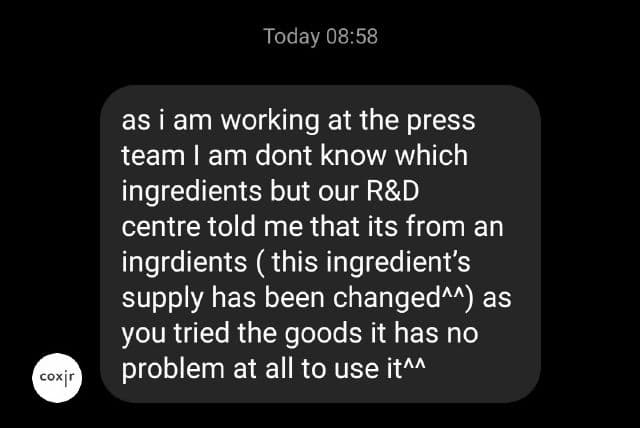Click the word 'team' in the second line

153,156
